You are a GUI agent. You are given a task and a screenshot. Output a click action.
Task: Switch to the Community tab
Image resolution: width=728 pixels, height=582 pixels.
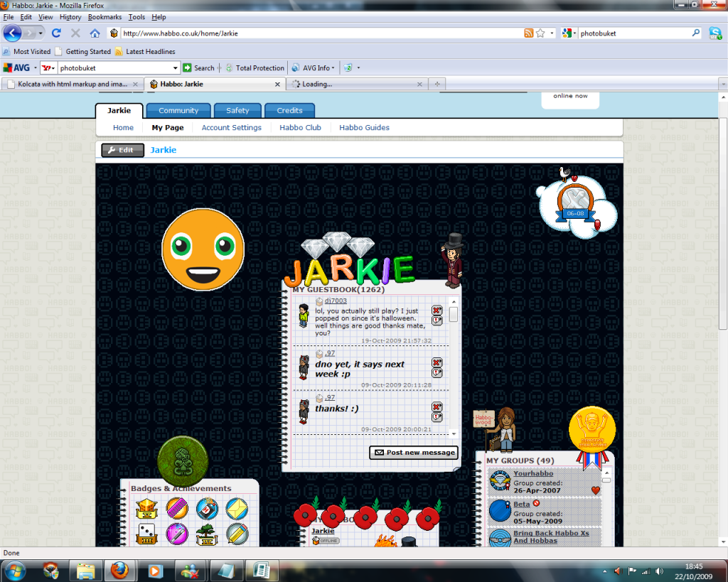click(x=178, y=111)
